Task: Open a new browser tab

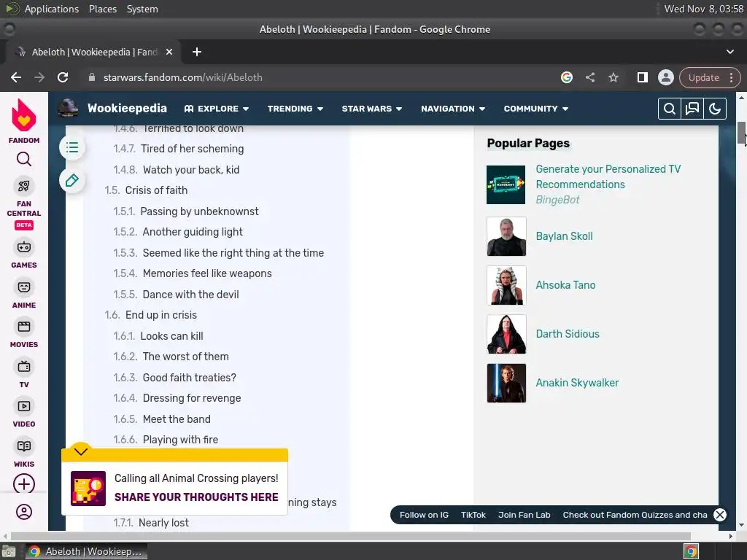Action: click(197, 52)
